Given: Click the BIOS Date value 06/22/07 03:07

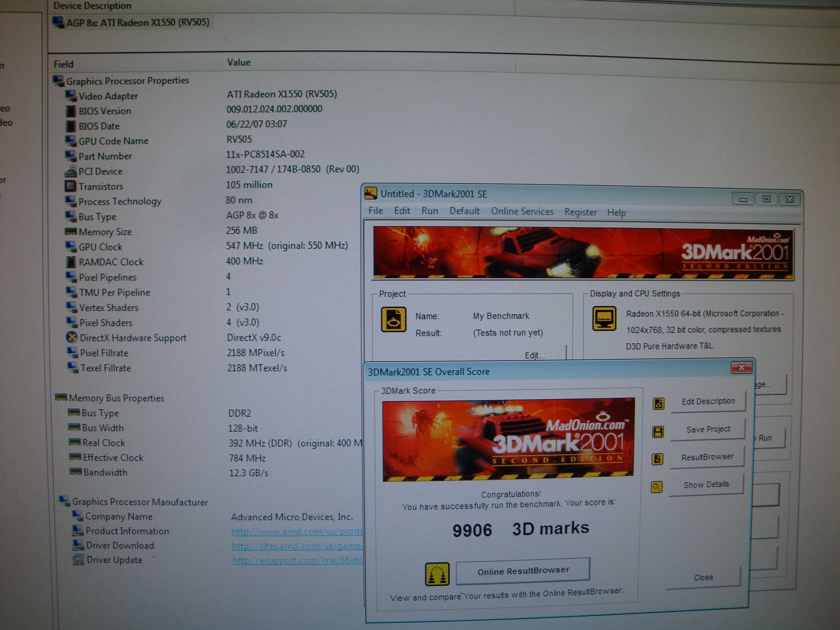Looking at the screenshot, I should (256, 124).
